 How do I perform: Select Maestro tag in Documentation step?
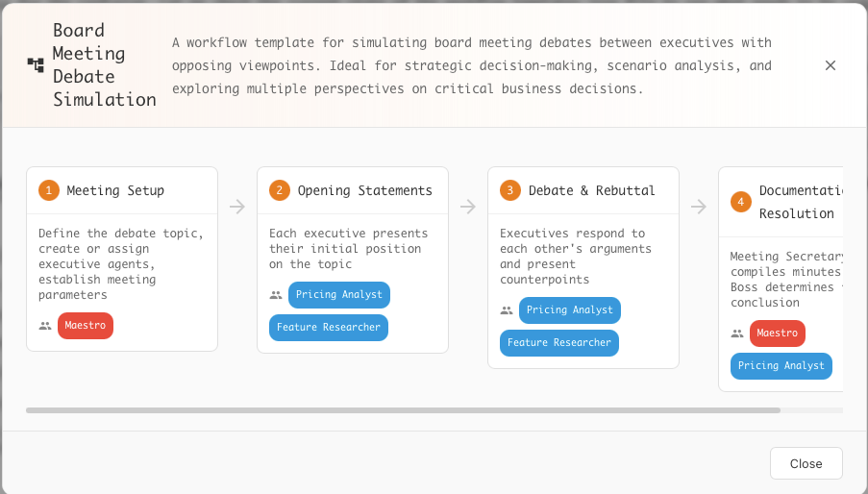777,333
